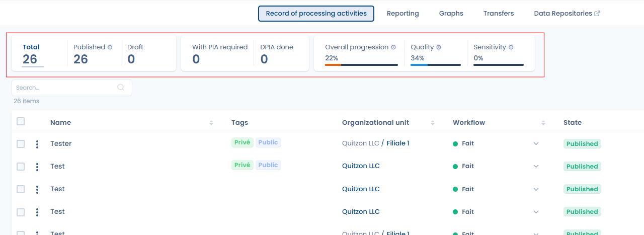This screenshot has width=644, height=235.
Task: Click the Filiale 1 link in Tester row
Action: point(398,143)
